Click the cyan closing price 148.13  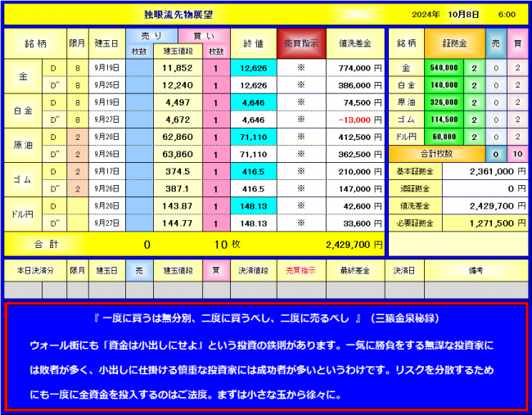click(x=254, y=206)
